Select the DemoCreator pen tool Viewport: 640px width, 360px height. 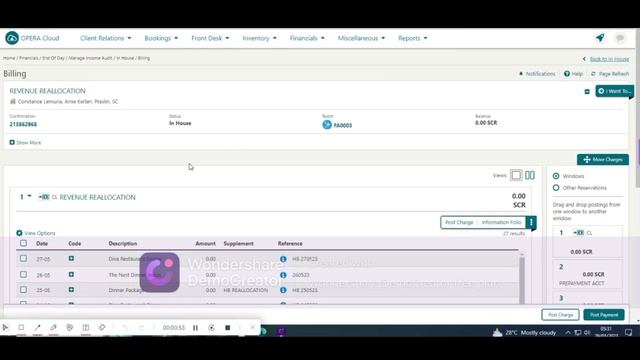(x=53, y=327)
